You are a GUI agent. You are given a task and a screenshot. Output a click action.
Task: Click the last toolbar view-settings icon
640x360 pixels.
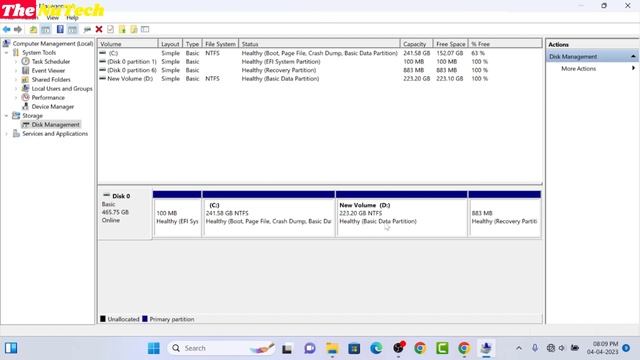click(x=145, y=29)
